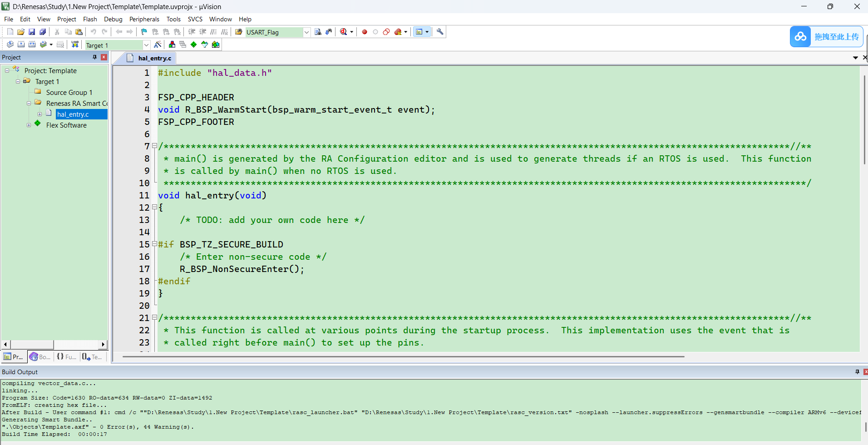Click the blue cloud upload button
The height and width of the screenshot is (445, 868).
tap(826, 36)
